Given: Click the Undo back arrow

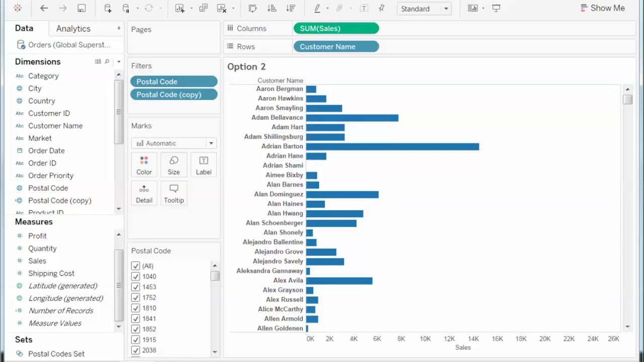Looking at the screenshot, I should [44, 8].
